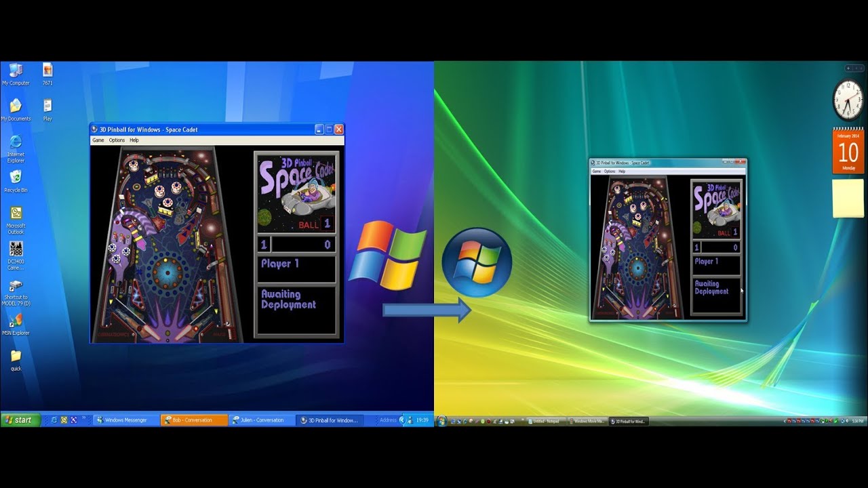Click Player 1 text in XP Pinball
The image size is (868, 488).
pos(280,264)
